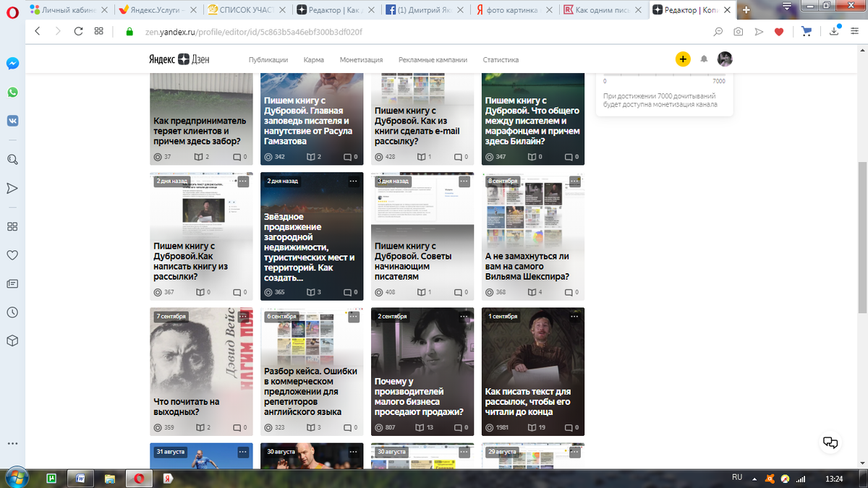Open Easy Setup sliders icon
Image resolution: width=868 pixels, height=488 pixels.
(x=856, y=32)
